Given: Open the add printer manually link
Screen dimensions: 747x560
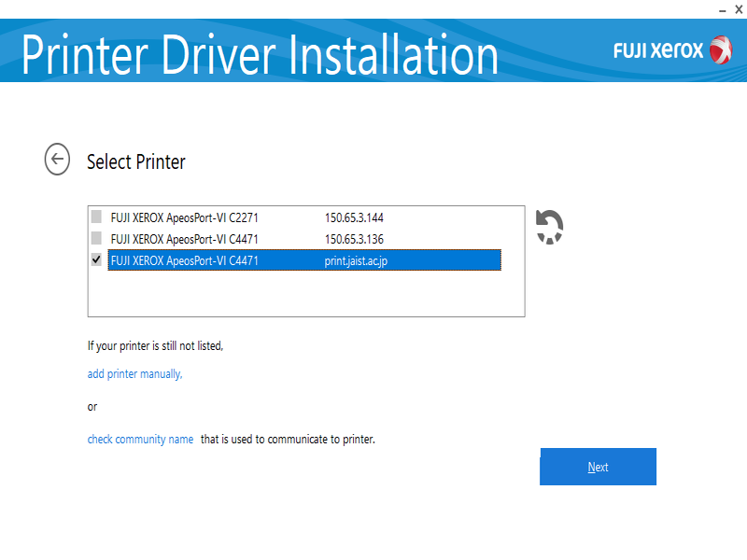Looking at the screenshot, I should 134,374.
